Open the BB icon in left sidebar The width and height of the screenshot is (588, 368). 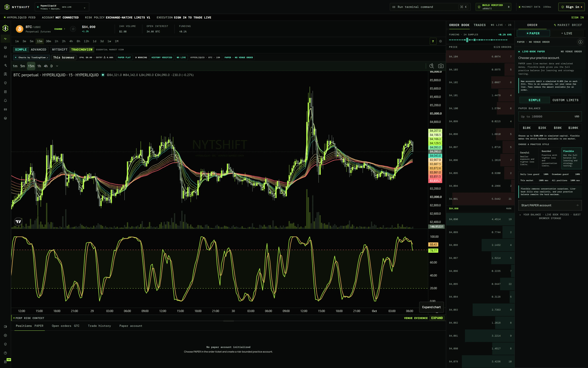5,109
